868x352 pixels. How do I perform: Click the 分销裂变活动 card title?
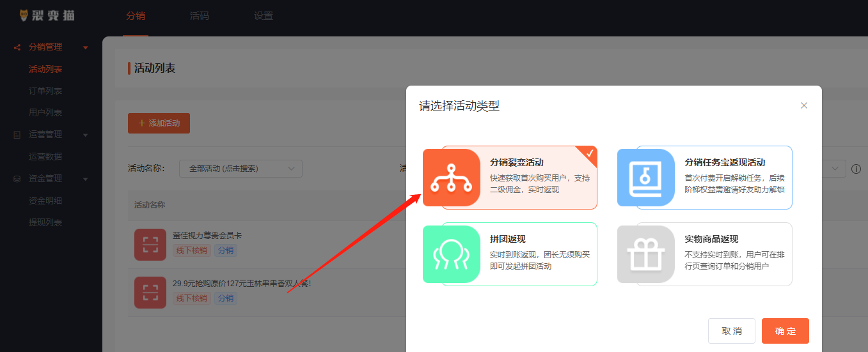(517, 163)
